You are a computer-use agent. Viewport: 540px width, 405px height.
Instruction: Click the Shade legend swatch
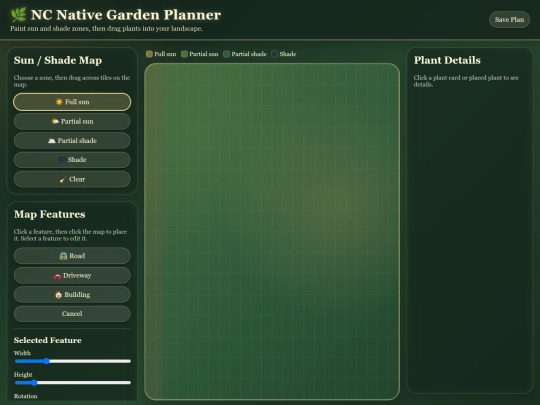point(274,54)
